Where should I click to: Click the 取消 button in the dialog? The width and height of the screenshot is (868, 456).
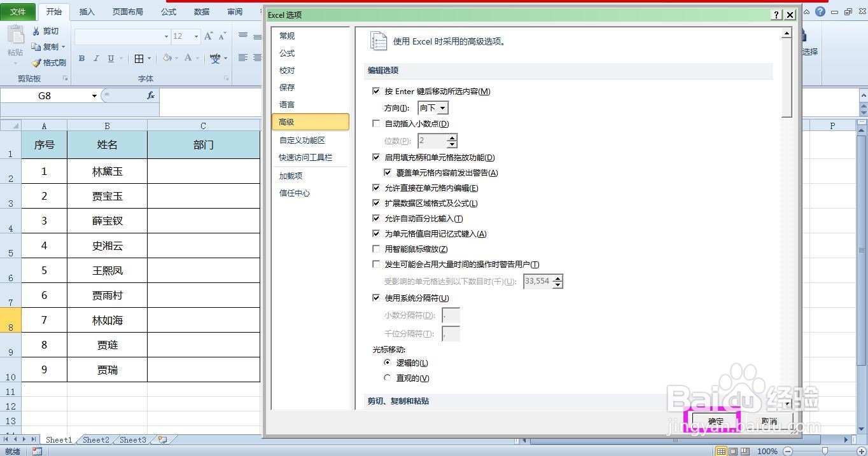769,421
